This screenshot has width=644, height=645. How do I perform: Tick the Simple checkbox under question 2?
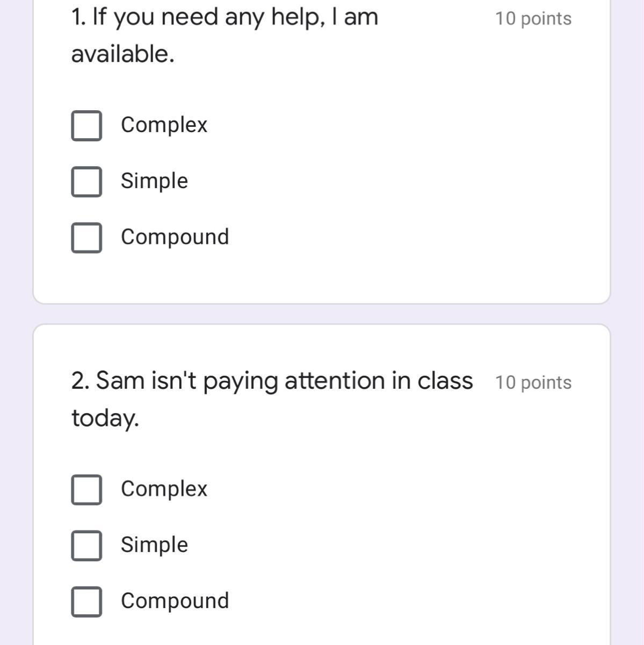[x=86, y=546]
